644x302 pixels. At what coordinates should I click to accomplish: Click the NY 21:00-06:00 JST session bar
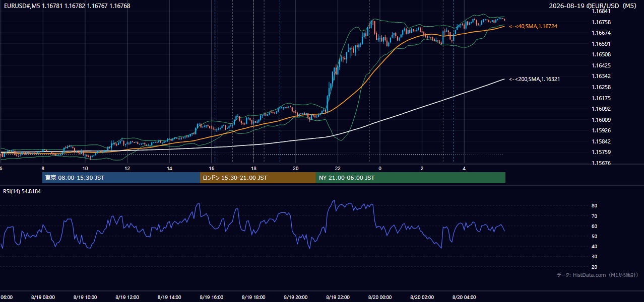(x=411, y=178)
